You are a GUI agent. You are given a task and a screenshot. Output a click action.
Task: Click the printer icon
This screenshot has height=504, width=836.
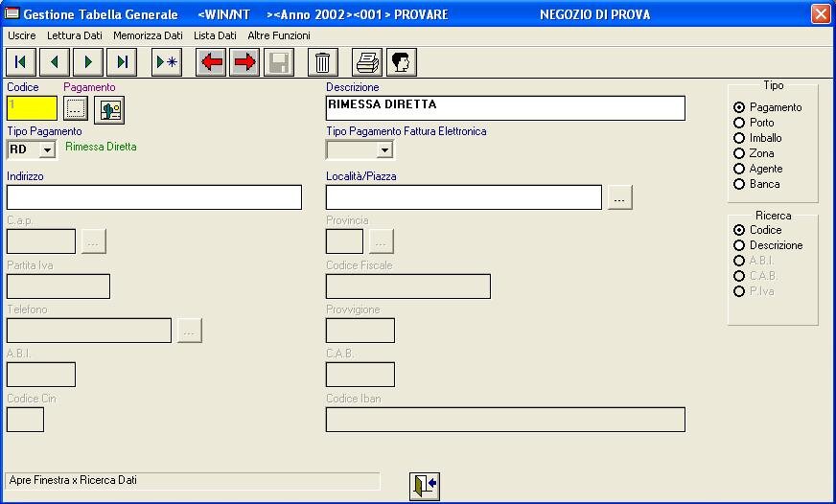point(367,62)
